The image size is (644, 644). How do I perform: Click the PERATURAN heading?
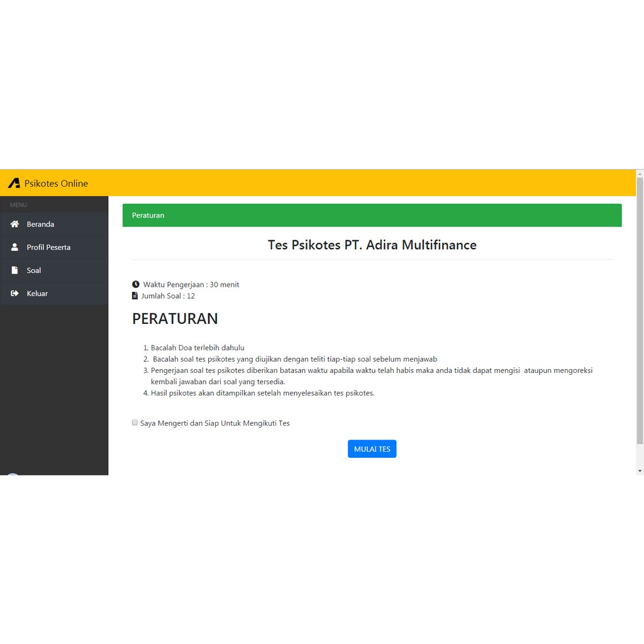[175, 319]
